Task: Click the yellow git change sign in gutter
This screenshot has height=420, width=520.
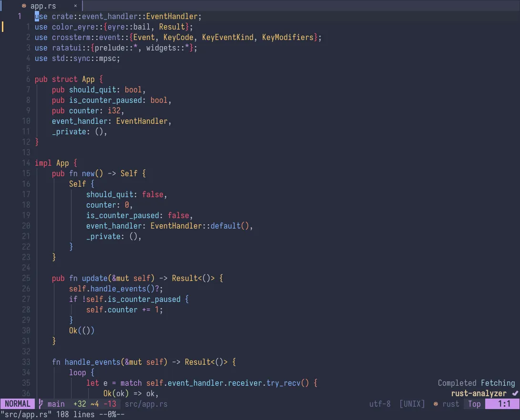Action: (x=3, y=27)
